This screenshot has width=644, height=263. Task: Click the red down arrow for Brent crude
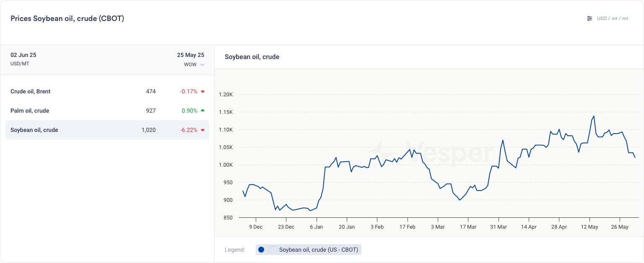(203, 92)
